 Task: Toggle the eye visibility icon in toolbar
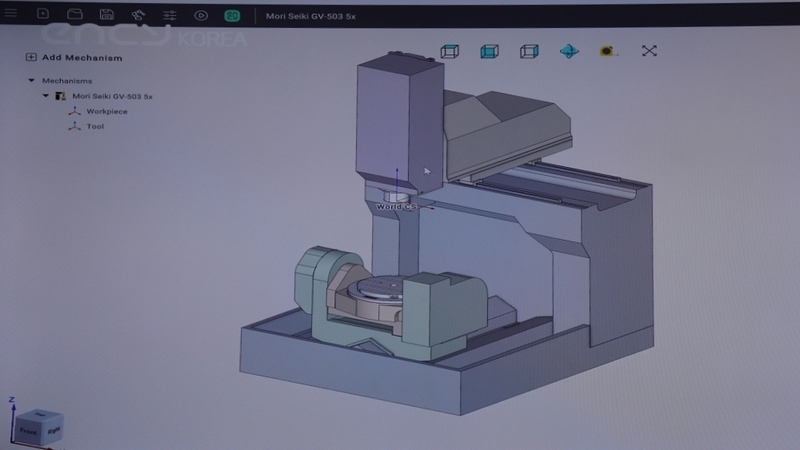point(201,16)
